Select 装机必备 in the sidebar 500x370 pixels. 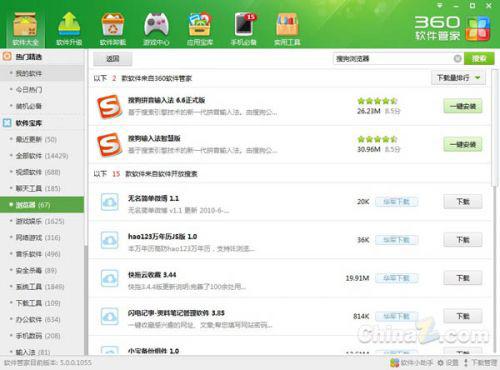point(42,106)
